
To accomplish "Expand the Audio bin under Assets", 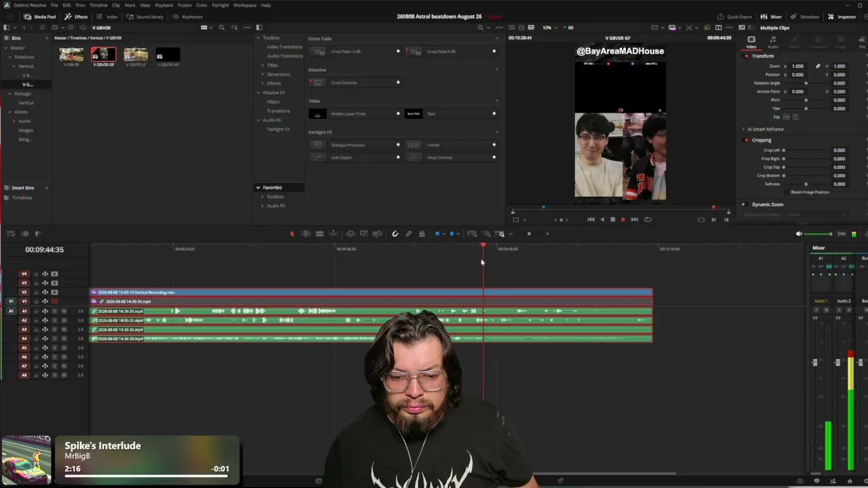I will click(14, 121).
